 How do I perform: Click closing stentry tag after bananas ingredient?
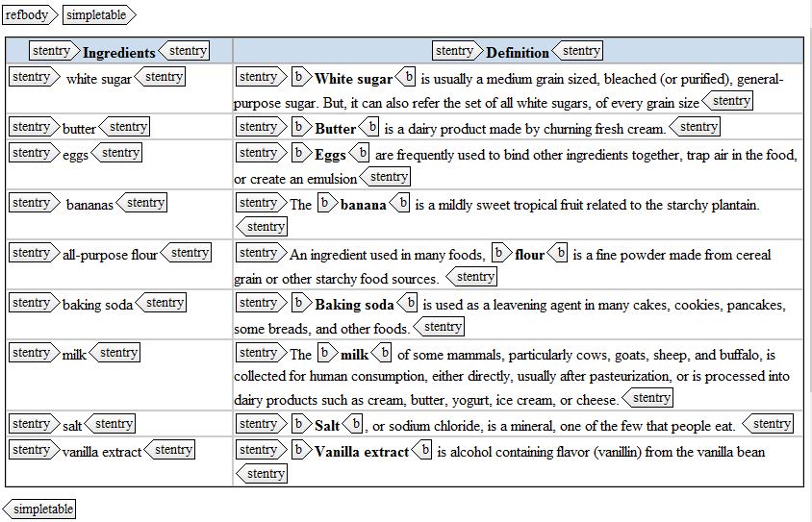141,202
